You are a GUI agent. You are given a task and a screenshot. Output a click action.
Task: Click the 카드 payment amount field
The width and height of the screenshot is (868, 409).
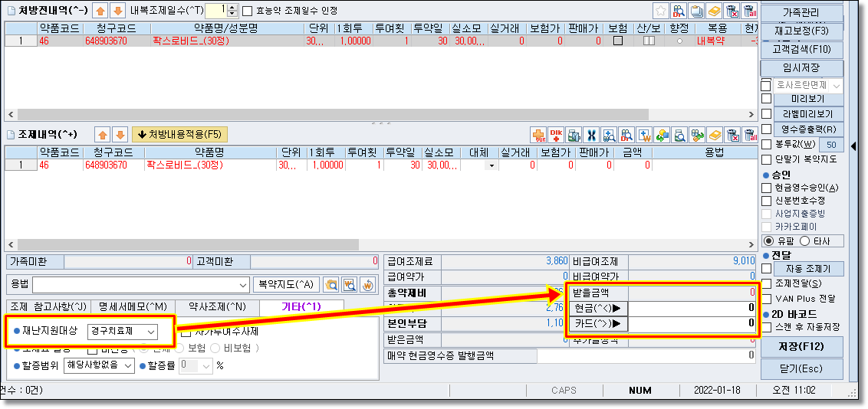click(692, 324)
